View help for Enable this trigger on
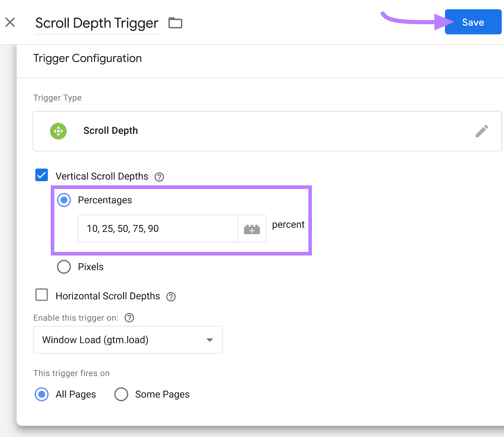The width and height of the screenshot is (504, 437). point(129,318)
